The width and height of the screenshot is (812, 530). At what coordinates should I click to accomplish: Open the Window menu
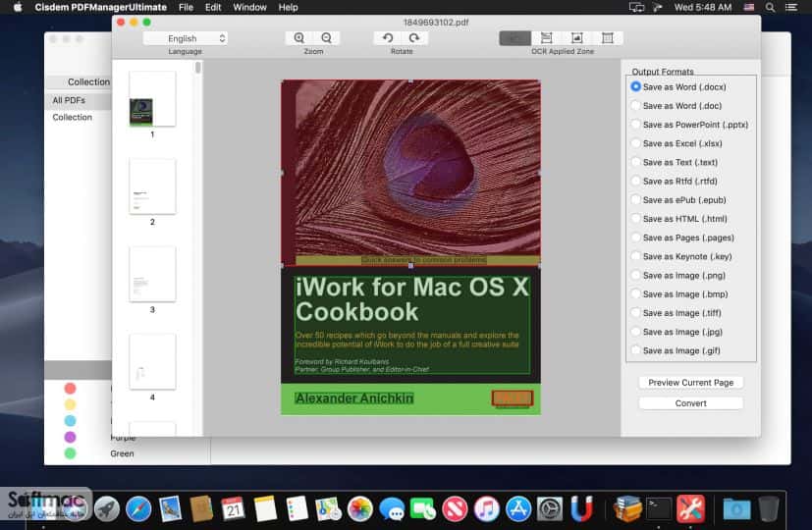[x=249, y=7]
